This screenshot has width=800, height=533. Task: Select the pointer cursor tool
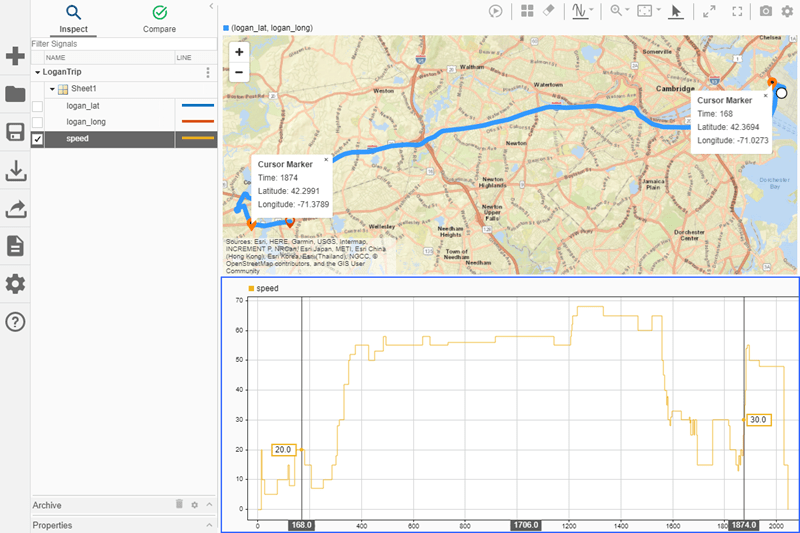pyautogui.click(x=676, y=11)
